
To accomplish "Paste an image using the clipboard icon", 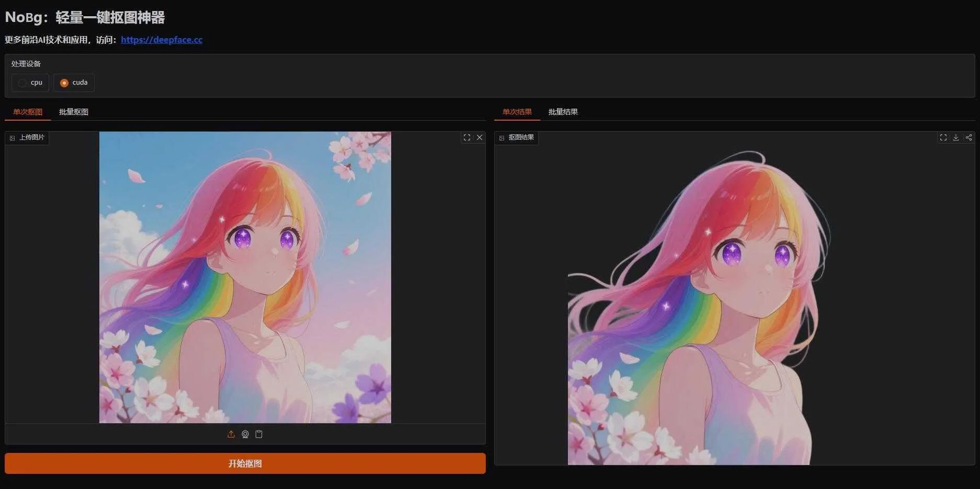I will click(x=259, y=434).
